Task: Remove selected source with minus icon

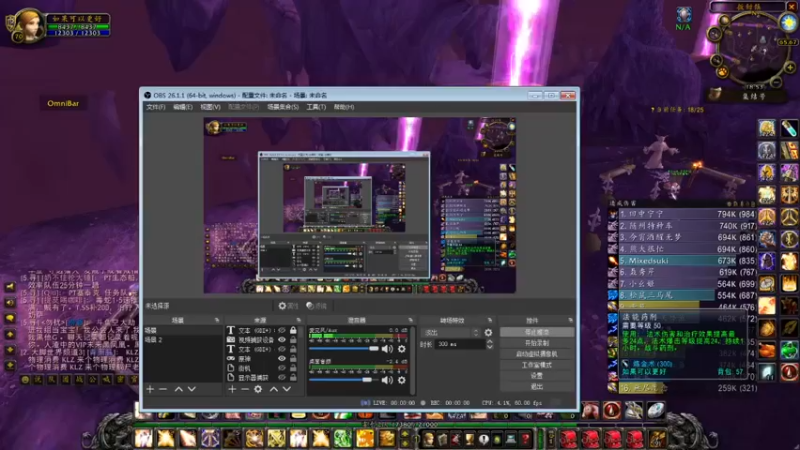Action: click(x=245, y=389)
